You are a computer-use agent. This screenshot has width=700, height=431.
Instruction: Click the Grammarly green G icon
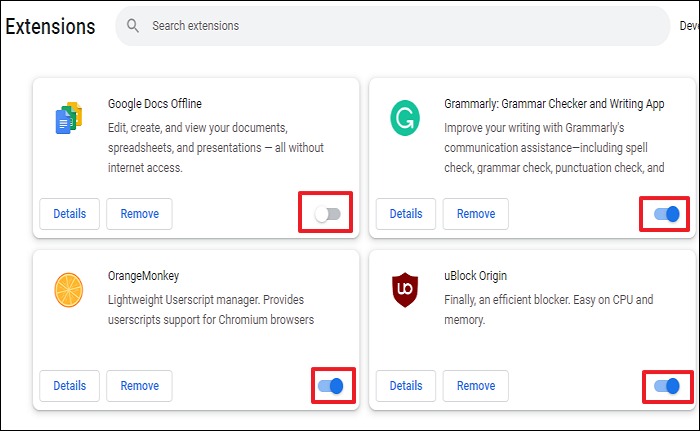(x=405, y=119)
